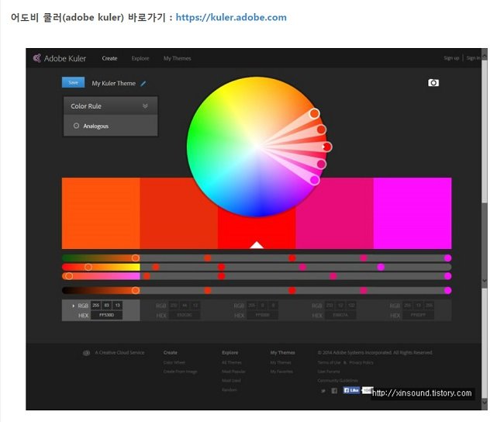This screenshot has height=422, width=504.
Task: Click handle on green-to-orange slider
Action: tap(136, 258)
